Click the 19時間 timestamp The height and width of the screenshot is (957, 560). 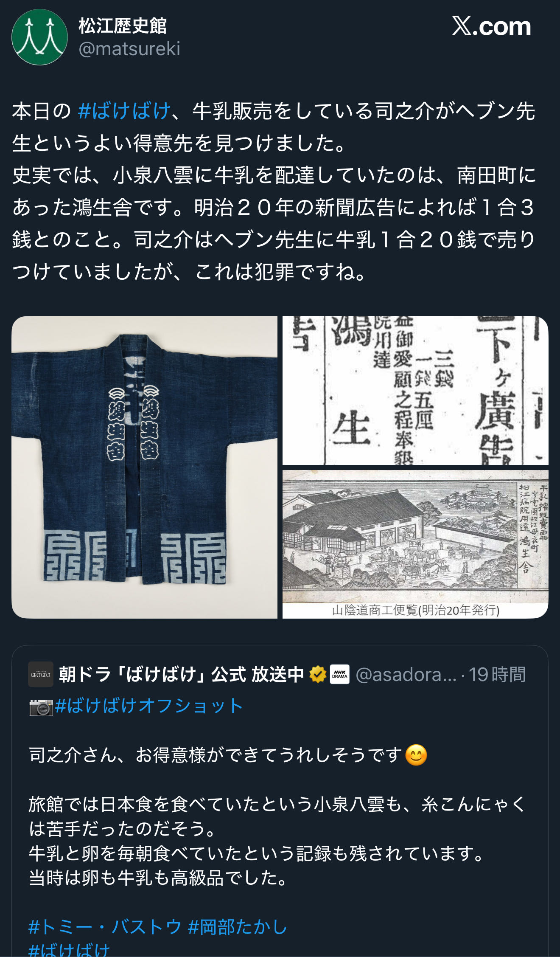coord(497,674)
